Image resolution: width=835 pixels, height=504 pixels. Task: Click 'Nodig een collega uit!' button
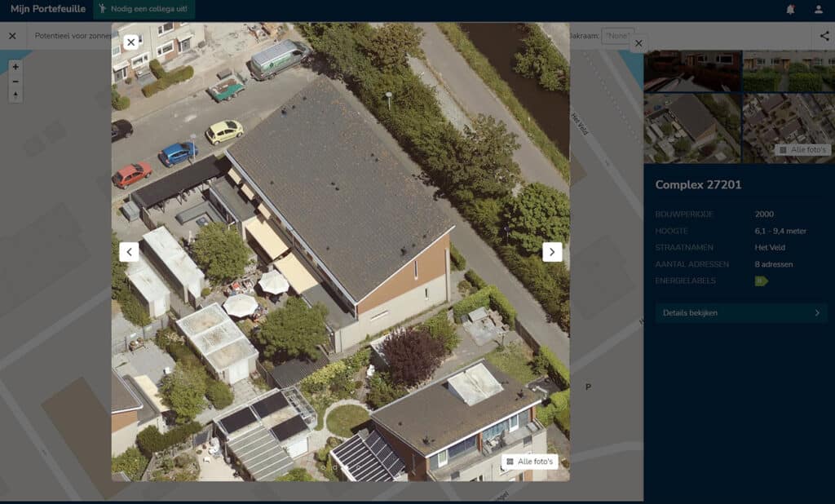coord(144,10)
